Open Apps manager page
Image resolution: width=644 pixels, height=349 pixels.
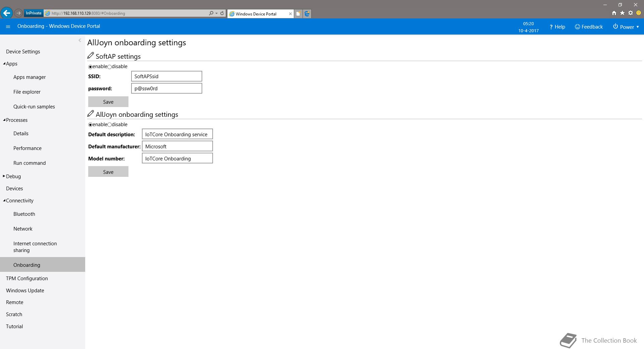(30, 77)
